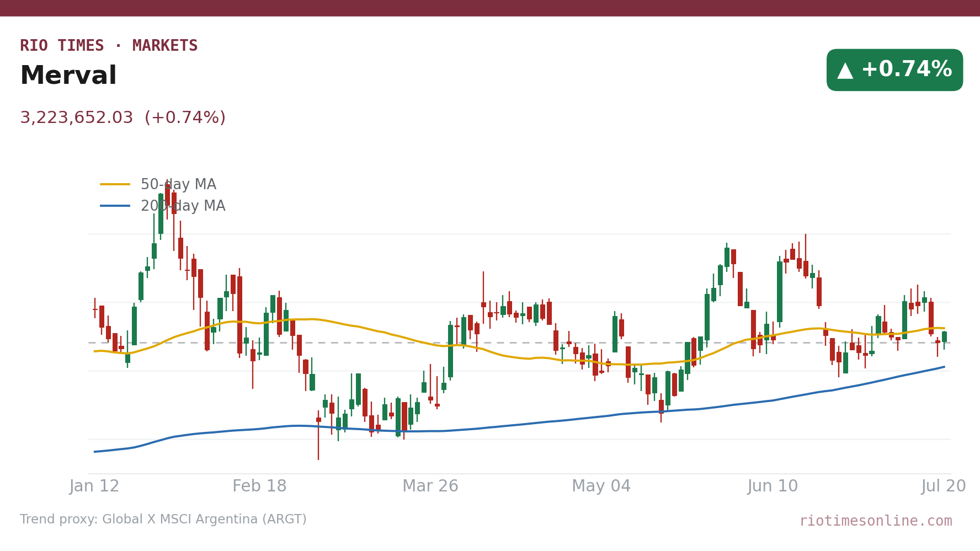980x551 pixels.
Task: Click the Mar 26 axis date label
Action: pyautogui.click(x=430, y=486)
